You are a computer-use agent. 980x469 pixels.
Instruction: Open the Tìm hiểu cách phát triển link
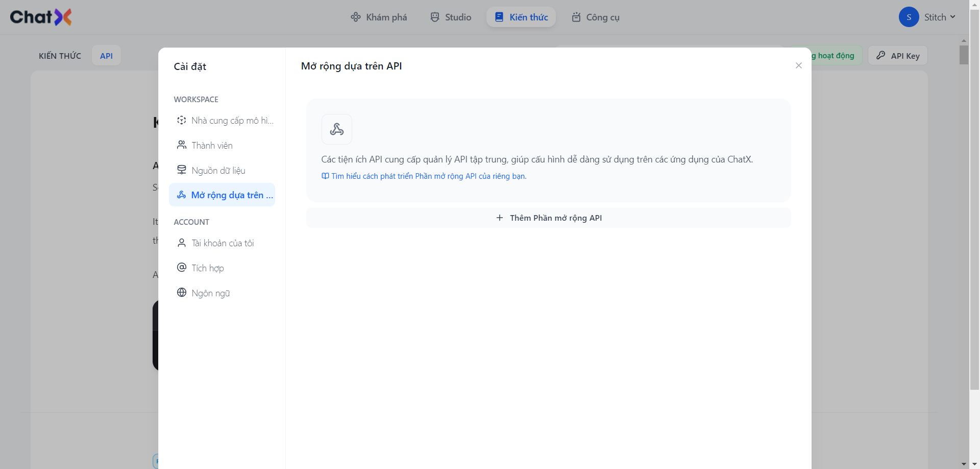tap(428, 176)
